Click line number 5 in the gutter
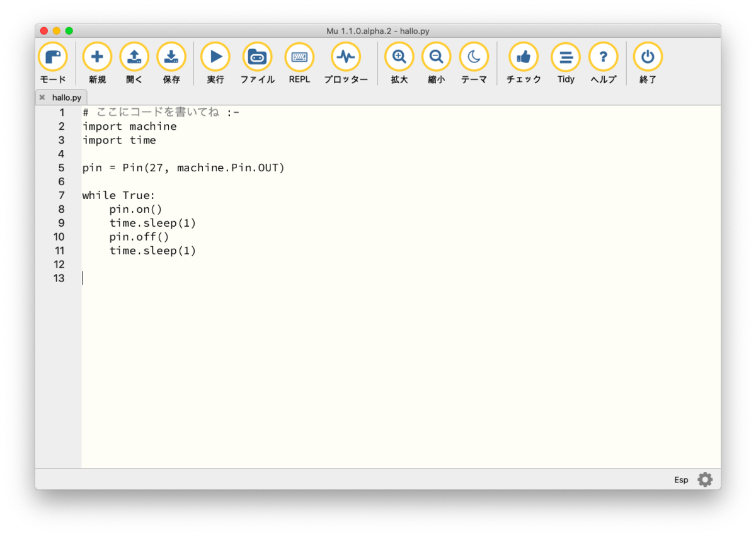 61,168
